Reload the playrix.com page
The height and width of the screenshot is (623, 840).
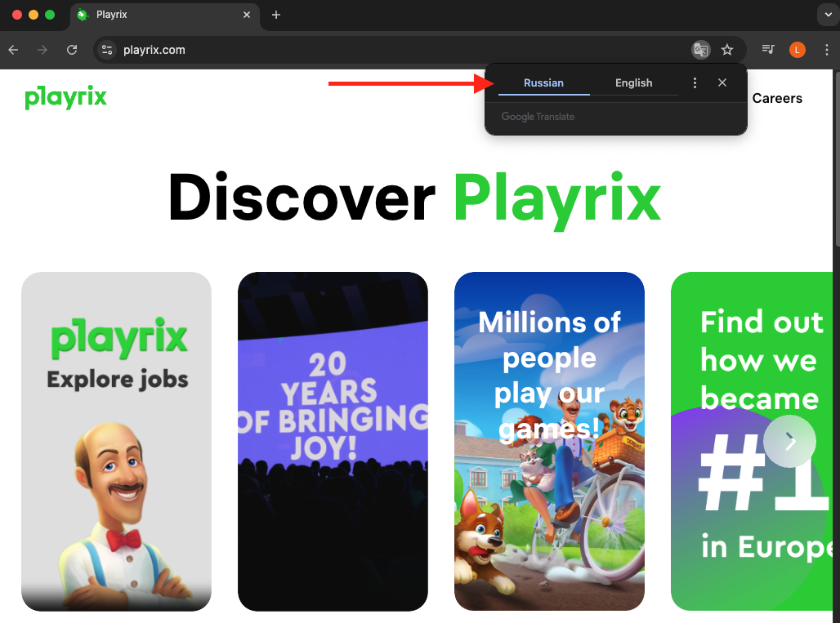click(x=72, y=50)
